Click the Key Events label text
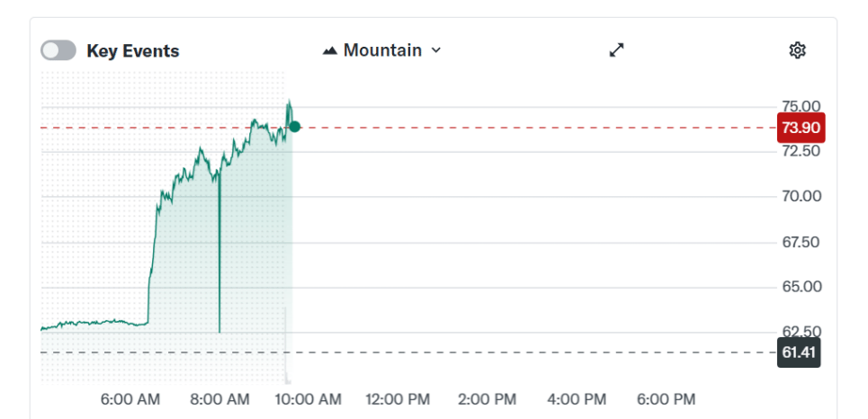 tap(133, 51)
